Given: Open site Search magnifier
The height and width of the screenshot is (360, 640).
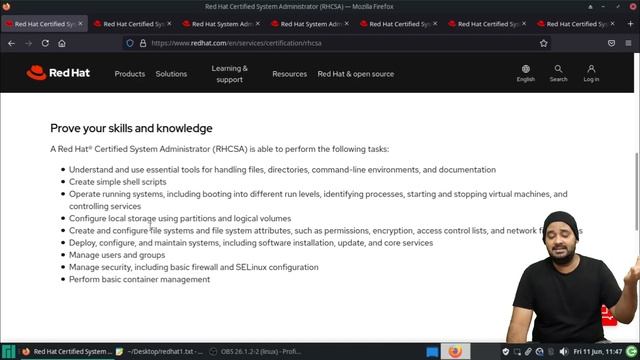Looking at the screenshot, I should click(558, 73).
